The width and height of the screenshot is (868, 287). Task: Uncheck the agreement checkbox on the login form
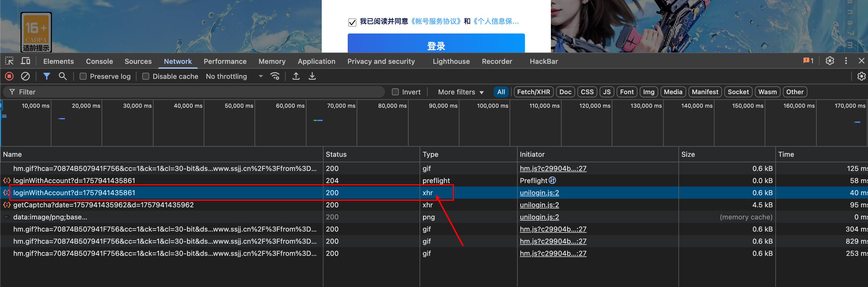(352, 22)
